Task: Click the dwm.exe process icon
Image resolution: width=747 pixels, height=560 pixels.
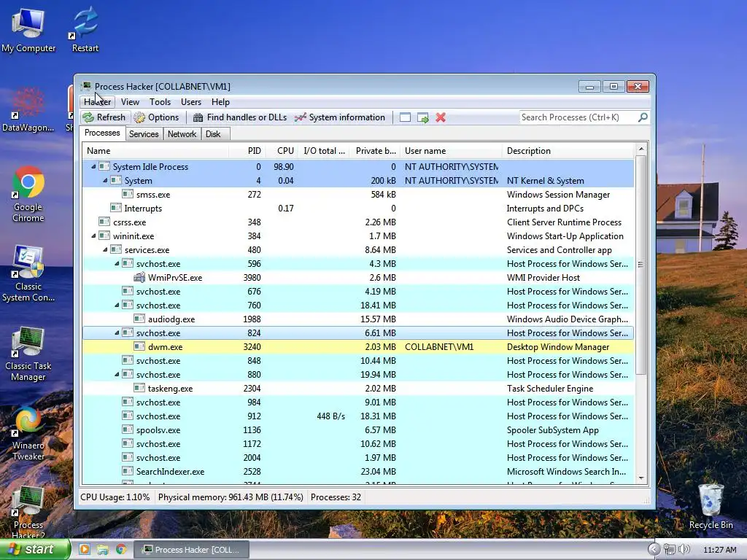Action: pos(139,346)
